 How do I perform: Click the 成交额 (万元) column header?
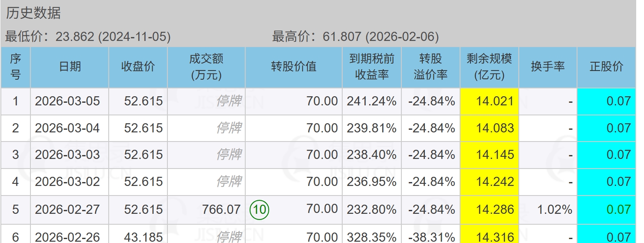coord(206,67)
